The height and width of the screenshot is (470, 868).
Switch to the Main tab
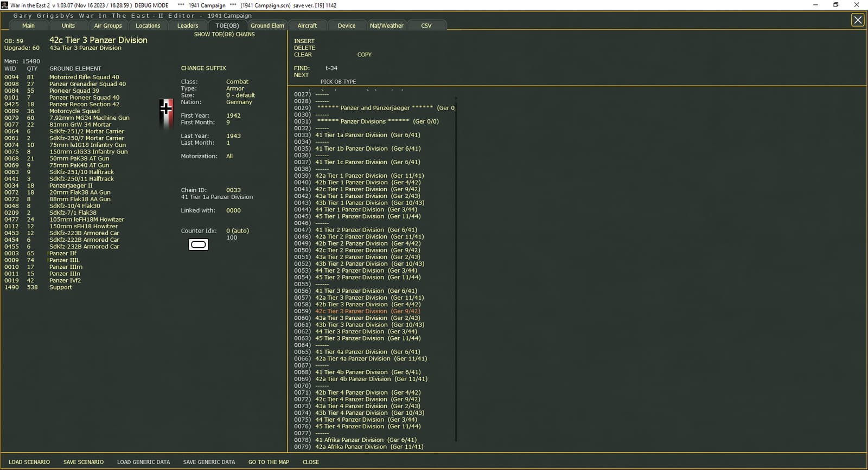point(28,25)
